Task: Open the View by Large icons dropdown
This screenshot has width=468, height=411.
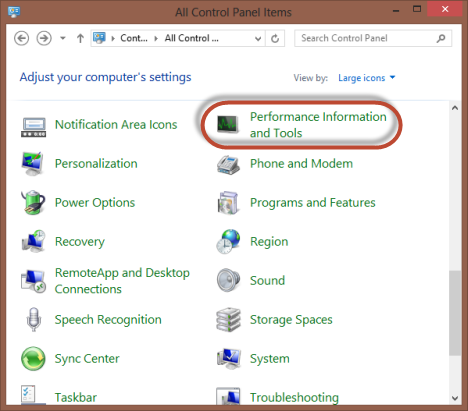Action: point(367,78)
